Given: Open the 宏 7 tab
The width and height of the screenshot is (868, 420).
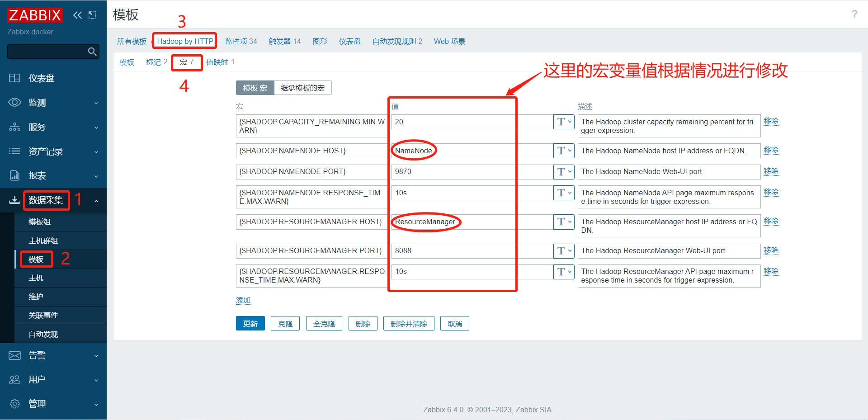Looking at the screenshot, I should coord(187,62).
